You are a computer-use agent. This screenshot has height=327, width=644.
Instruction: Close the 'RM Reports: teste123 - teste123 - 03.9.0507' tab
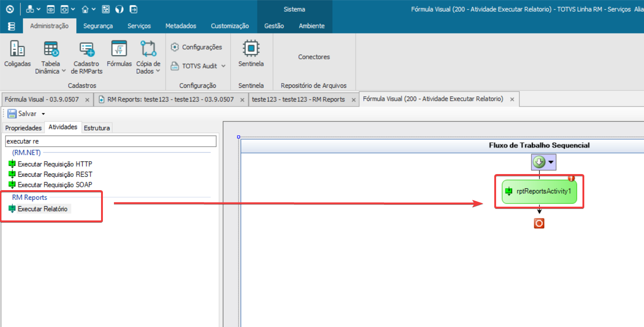tap(242, 100)
